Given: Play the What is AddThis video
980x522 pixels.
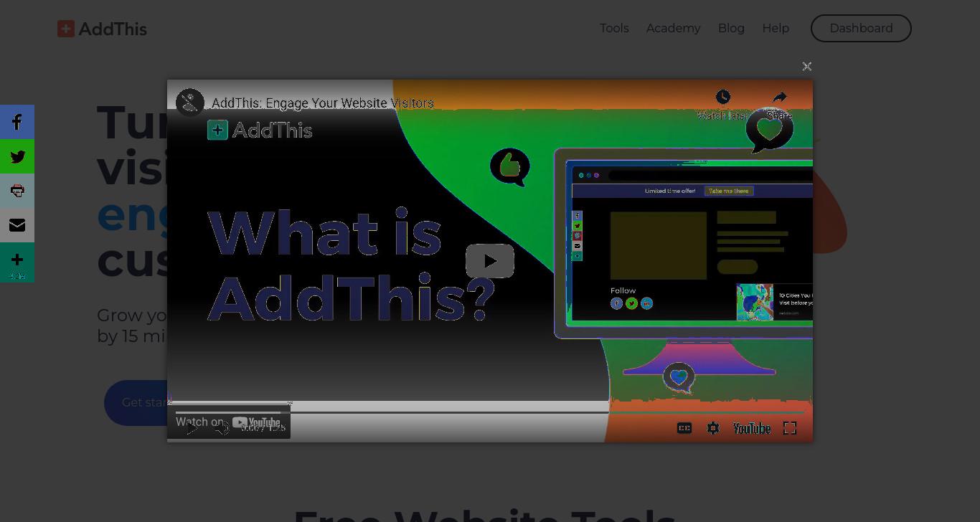Looking at the screenshot, I should 490,261.
